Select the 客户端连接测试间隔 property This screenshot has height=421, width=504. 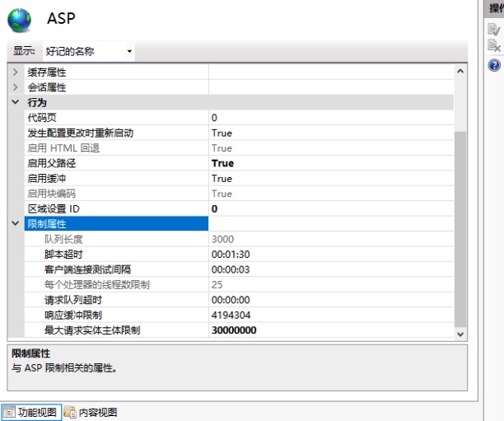click(239, 269)
